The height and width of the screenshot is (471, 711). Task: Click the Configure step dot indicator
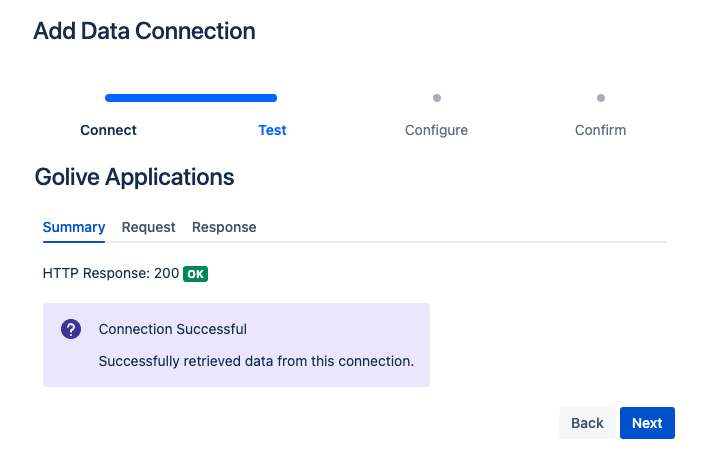(x=437, y=98)
